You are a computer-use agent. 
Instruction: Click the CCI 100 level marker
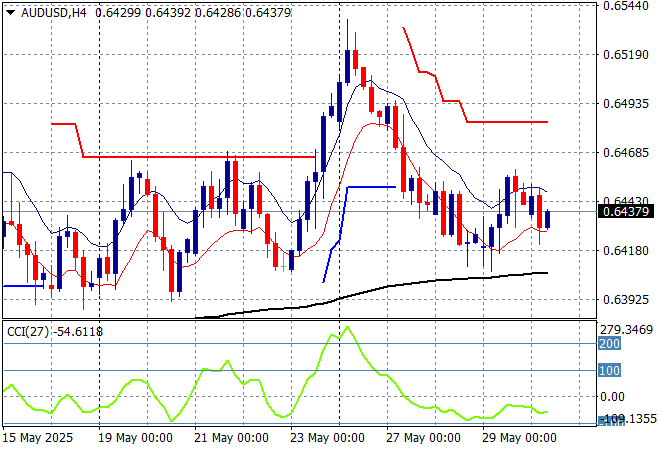[610, 371]
